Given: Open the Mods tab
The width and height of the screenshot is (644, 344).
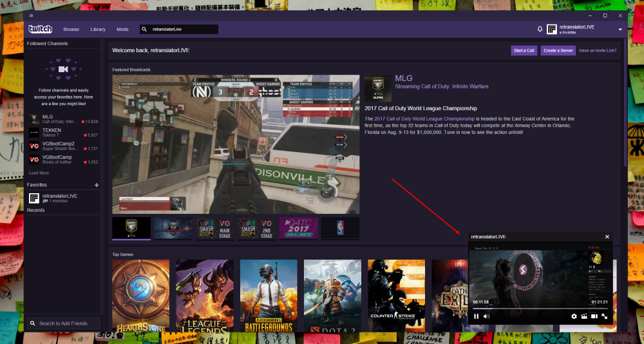Looking at the screenshot, I should pyautogui.click(x=122, y=30).
